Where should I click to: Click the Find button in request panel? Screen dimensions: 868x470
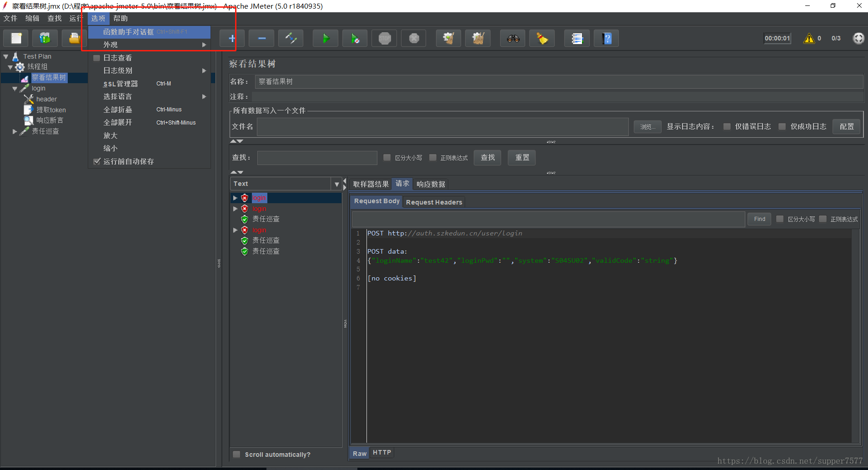tap(759, 219)
